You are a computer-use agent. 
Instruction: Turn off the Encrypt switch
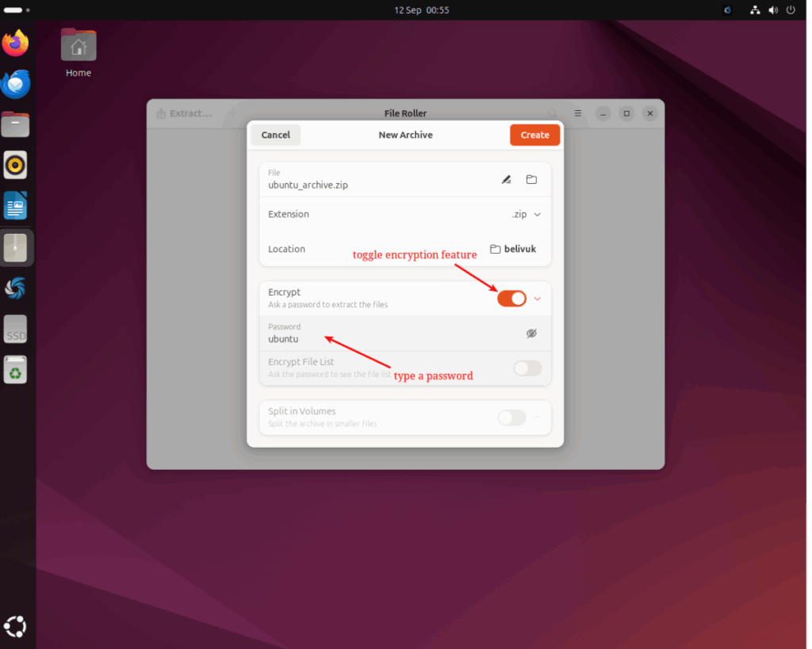511,299
